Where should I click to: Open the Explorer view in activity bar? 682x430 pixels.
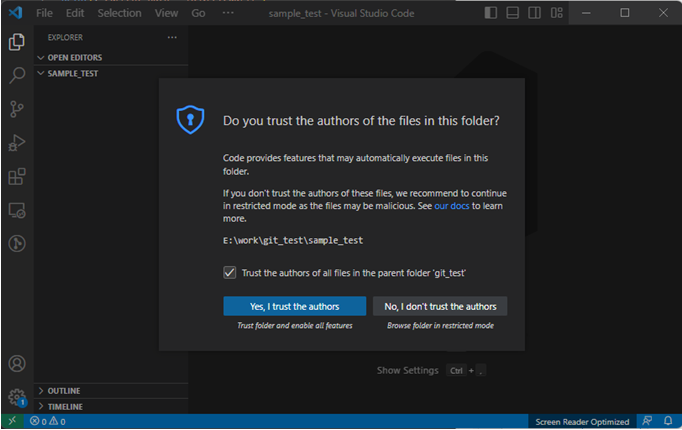[x=17, y=42]
